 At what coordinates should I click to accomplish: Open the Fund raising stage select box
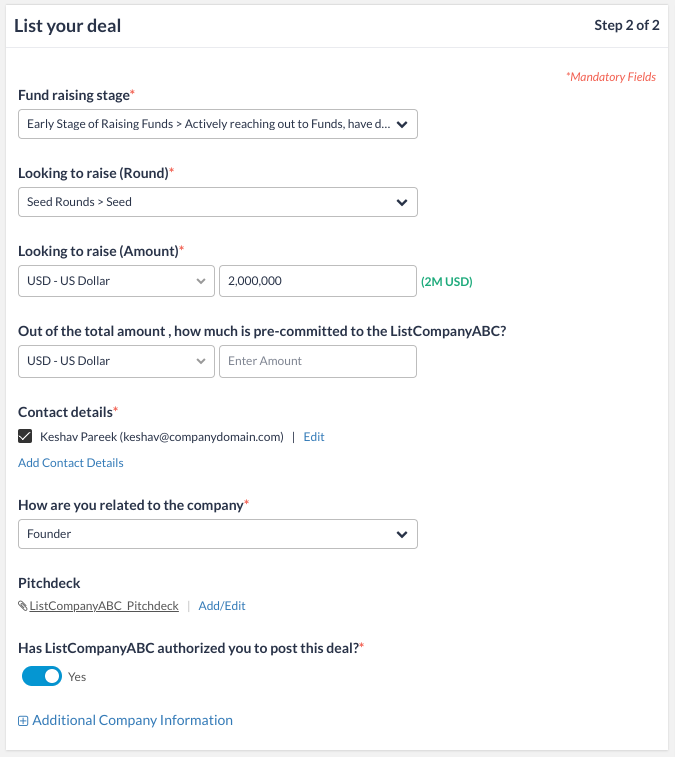pyautogui.click(x=208, y=125)
